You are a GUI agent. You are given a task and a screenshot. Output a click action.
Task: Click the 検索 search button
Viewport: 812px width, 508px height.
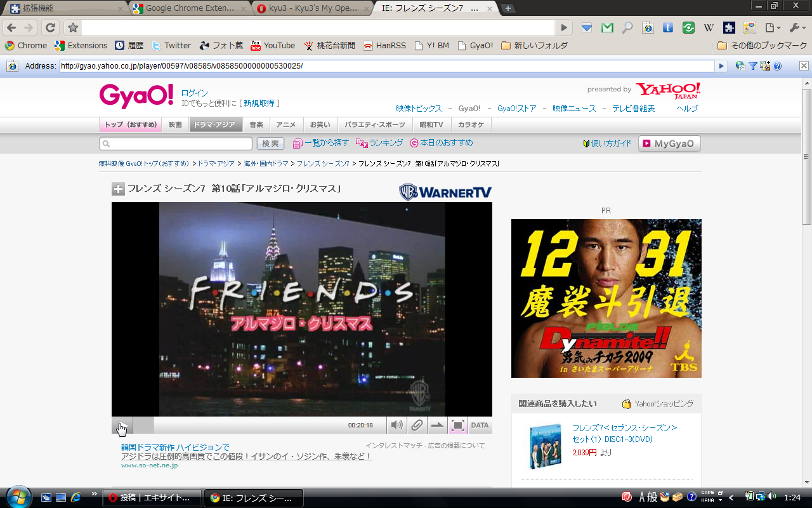coord(270,144)
